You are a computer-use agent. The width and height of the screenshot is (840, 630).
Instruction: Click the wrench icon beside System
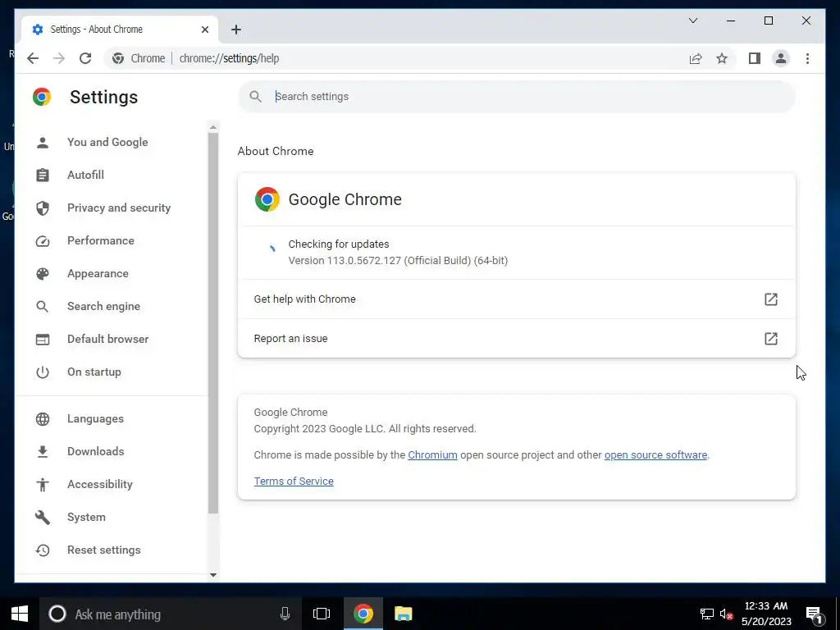pos(43,517)
